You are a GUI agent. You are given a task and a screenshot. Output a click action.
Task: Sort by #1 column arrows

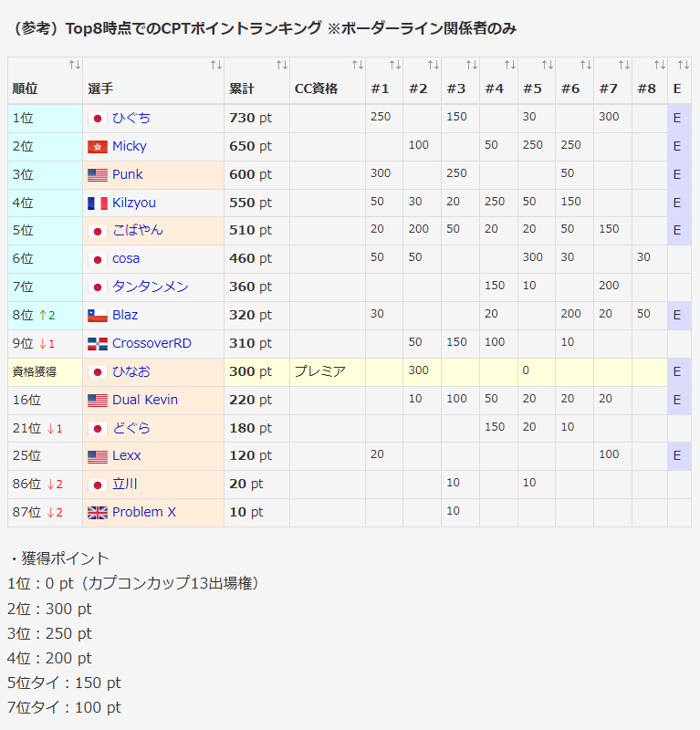point(395,65)
